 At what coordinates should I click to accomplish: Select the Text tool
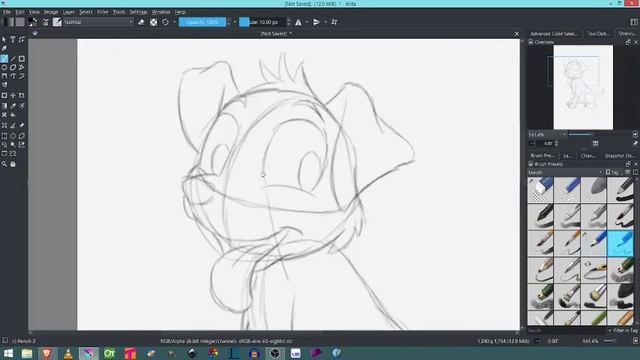pos(13,40)
